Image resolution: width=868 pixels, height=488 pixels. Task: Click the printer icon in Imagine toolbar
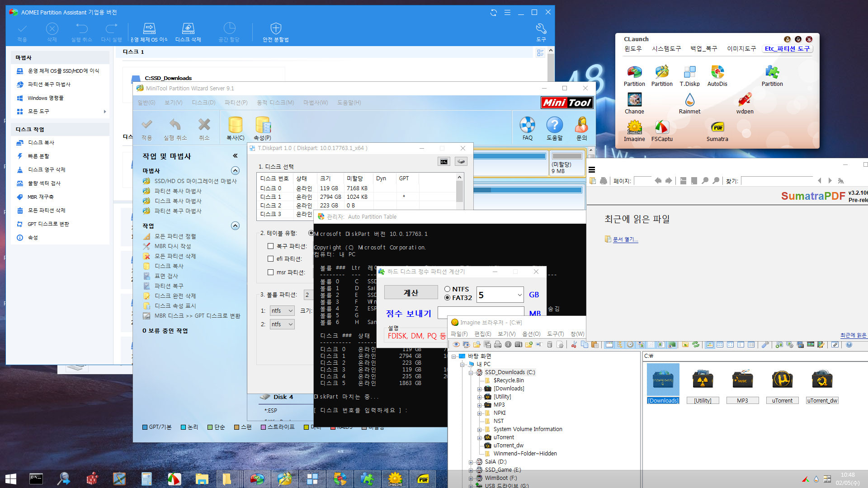tap(498, 345)
